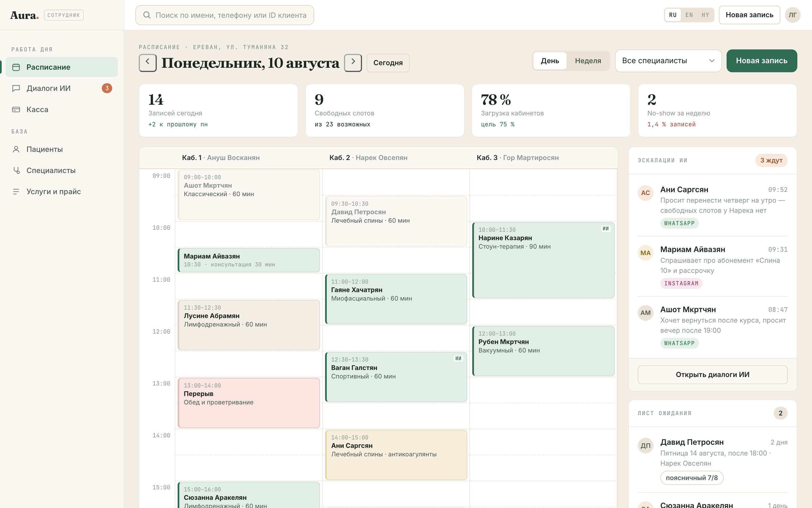
Task: Focus the client search field
Action: tap(224, 15)
